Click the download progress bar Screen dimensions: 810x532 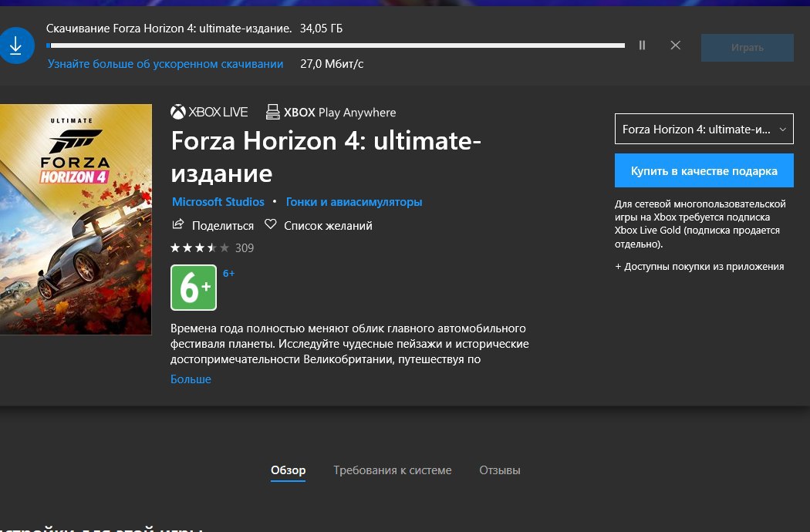[336, 45]
